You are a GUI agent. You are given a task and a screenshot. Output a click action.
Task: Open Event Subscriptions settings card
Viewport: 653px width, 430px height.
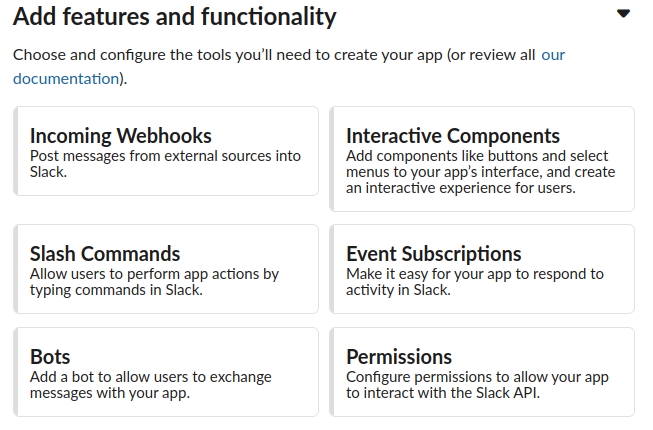482,269
